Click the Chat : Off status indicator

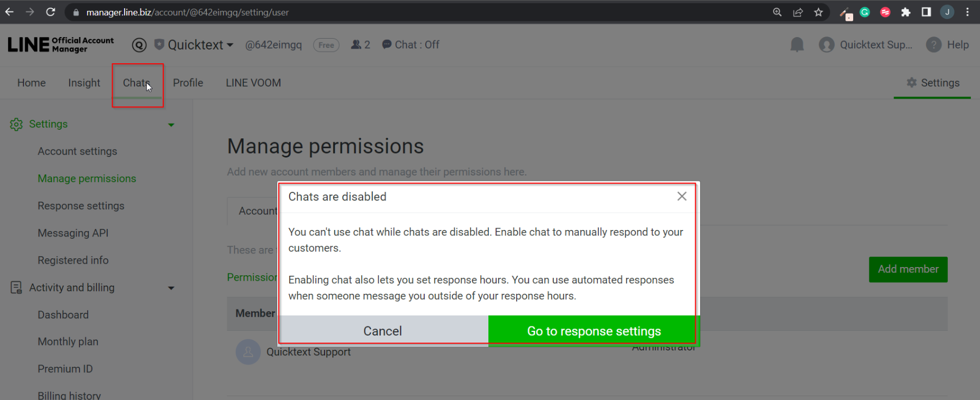411,45
